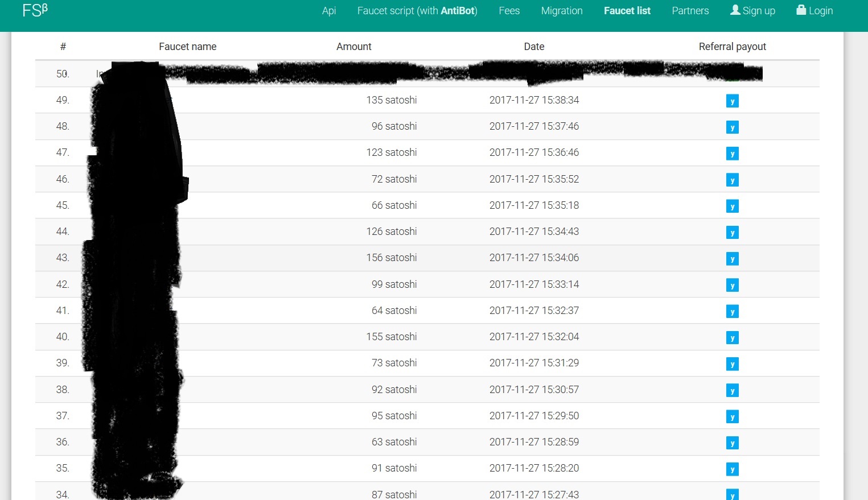Image resolution: width=868 pixels, height=500 pixels.
Task: Select the 135 satoshi amount cell
Action: pos(392,100)
